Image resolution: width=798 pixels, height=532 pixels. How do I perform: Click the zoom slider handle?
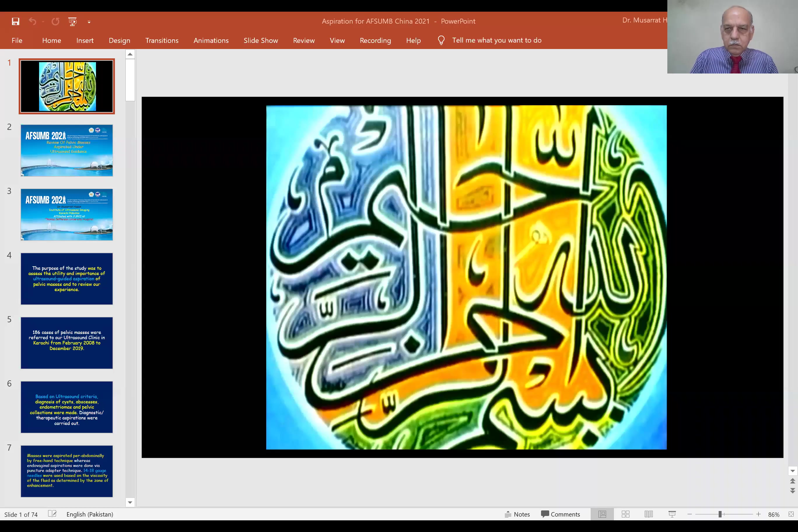coord(720,514)
